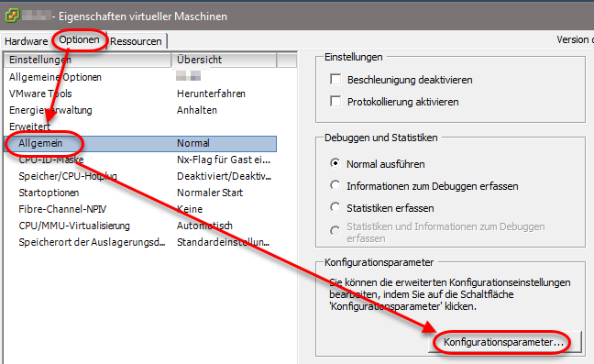594x364 pixels.
Task: Open the Optionen tab
Action: (79, 39)
